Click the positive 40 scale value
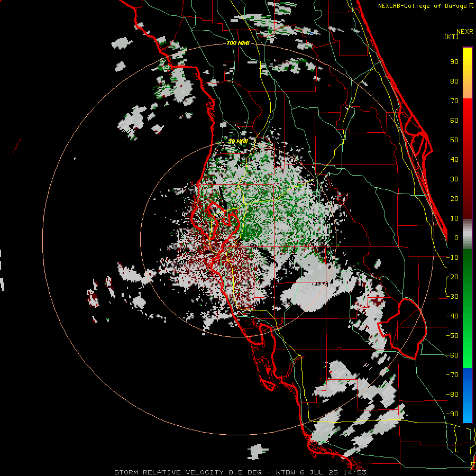The width and height of the screenshot is (476, 476). [x=454, y=159]
